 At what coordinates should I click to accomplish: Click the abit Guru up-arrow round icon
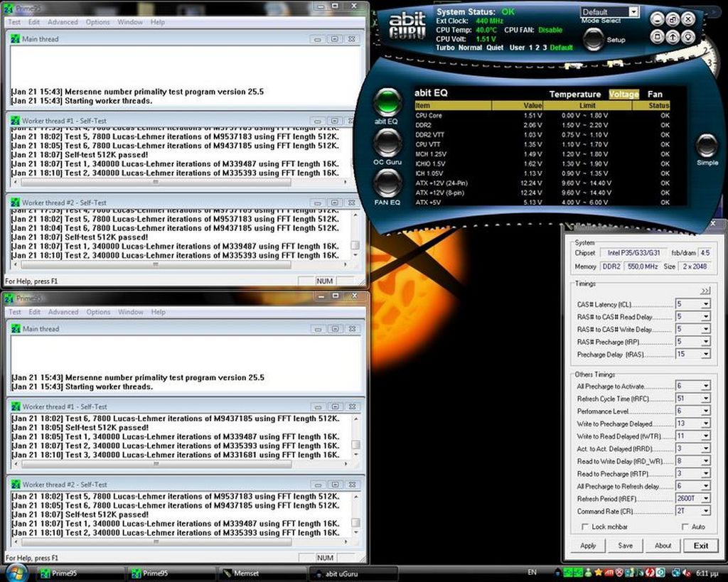(673, 37)
